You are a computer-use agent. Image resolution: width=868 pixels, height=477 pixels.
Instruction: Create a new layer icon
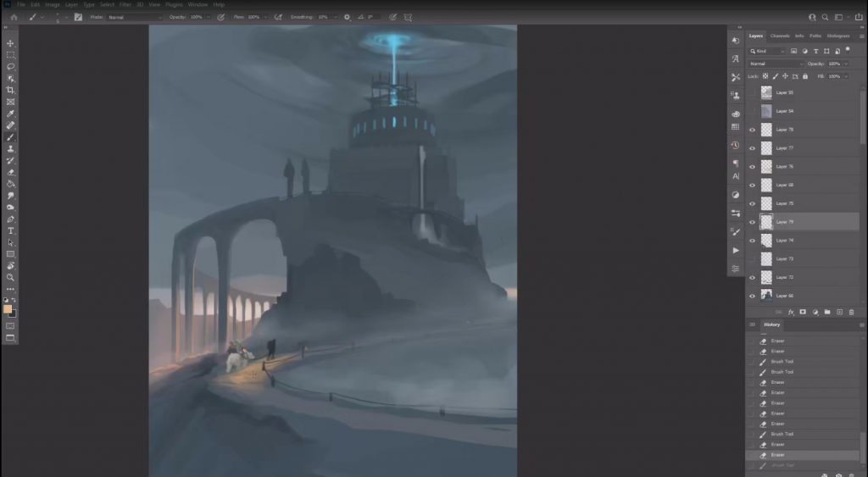coord(839,312)
